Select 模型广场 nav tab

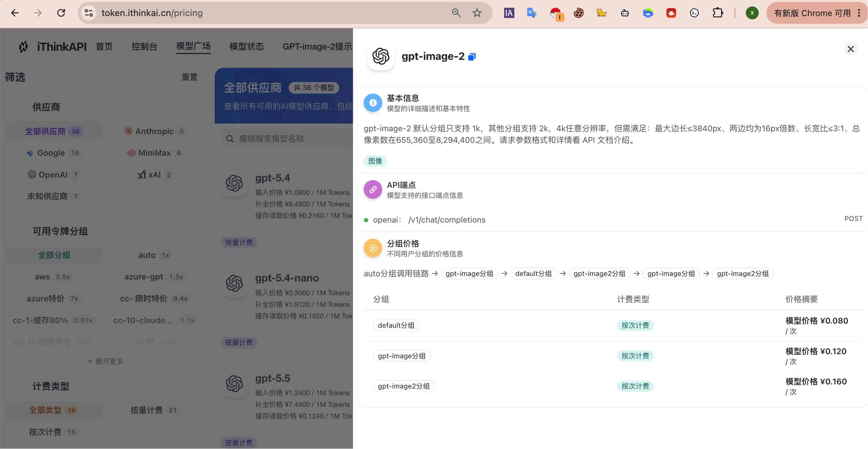(x=194, y=46)
